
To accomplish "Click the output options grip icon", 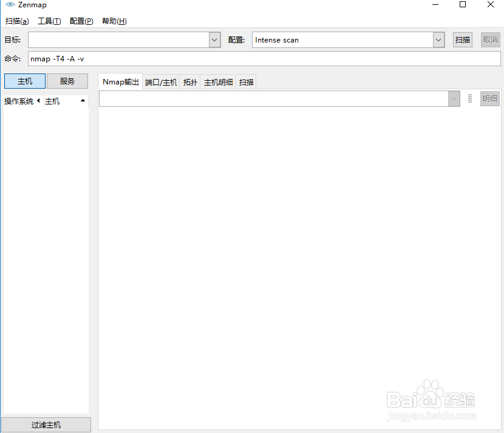I will pyautogui.click(x=470, y=98).
